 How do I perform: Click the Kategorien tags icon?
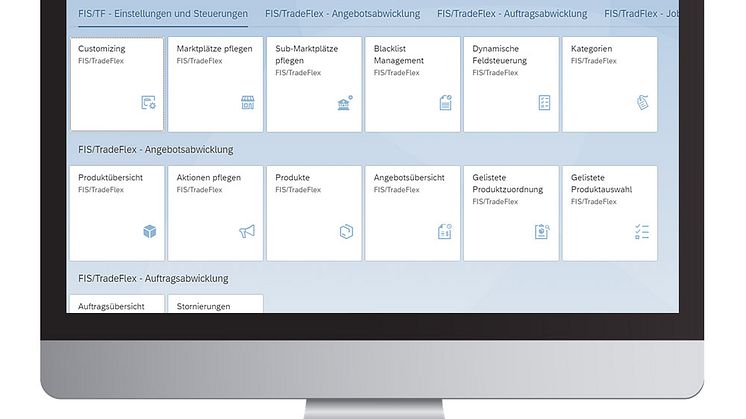tap(642, 102)
